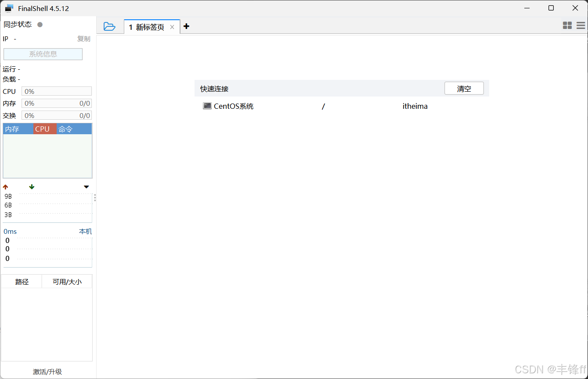Click the 交换 usage progress bar
Image resolution: width=588 pixels, height=379 pixels.
(57, 115)
